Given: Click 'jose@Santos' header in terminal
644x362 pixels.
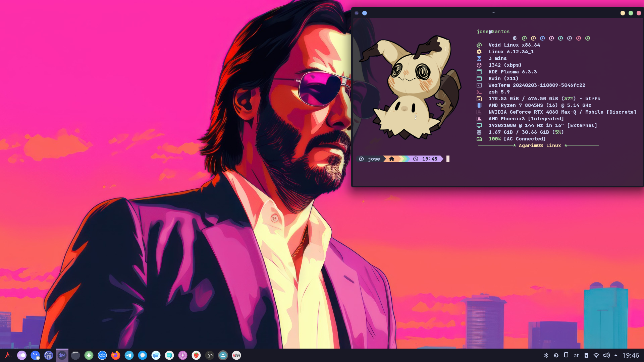Looking at the screenshot, I should click(493, 32).
